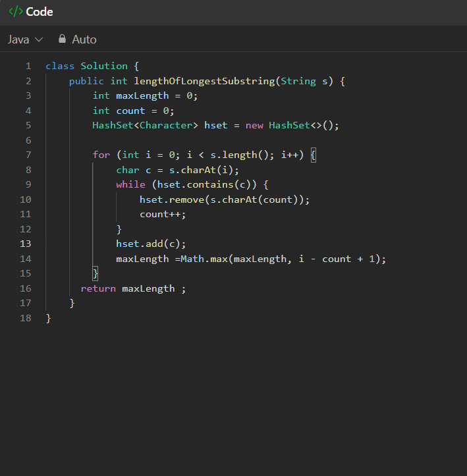Click the 'public' keyword on line 2

tap(86, 82)
